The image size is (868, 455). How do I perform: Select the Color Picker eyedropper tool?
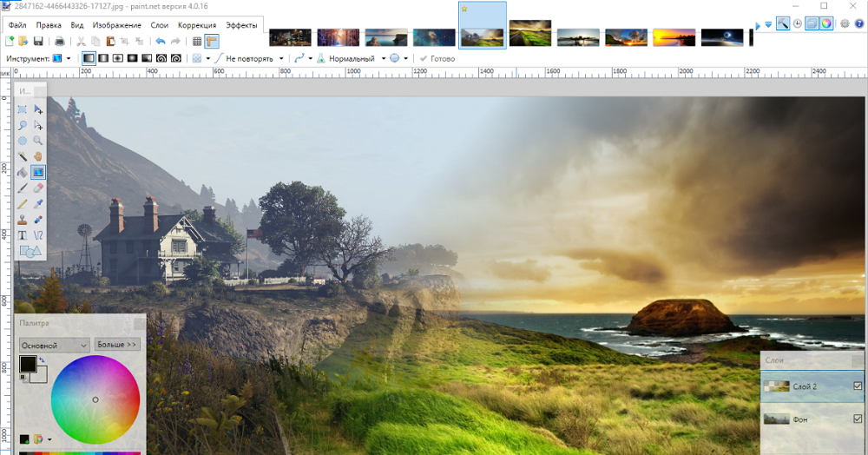(37, 204)
